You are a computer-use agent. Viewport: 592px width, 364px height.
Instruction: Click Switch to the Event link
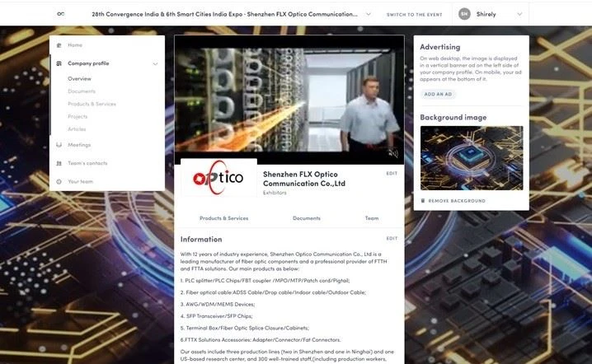(414, 14)
